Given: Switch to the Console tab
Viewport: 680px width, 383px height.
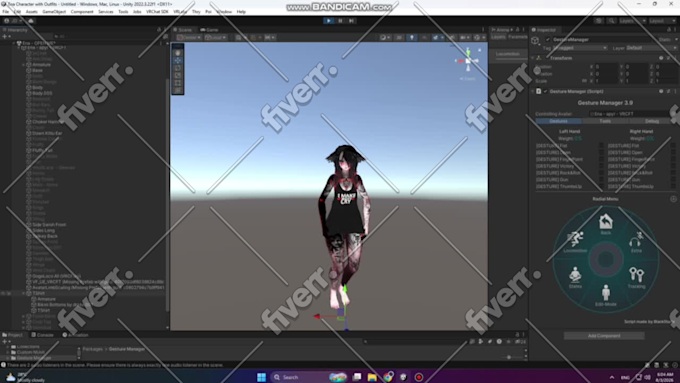Looking at the screenshot, I should point(42,335).
